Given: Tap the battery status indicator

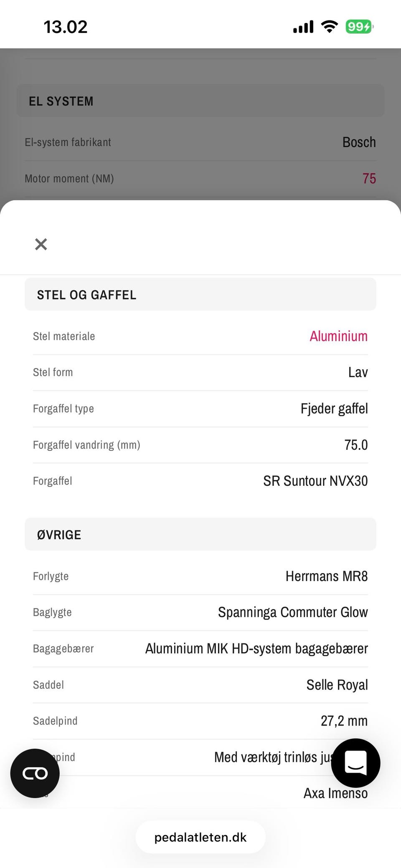Looking at the screenshot, I should coord(359,27).
